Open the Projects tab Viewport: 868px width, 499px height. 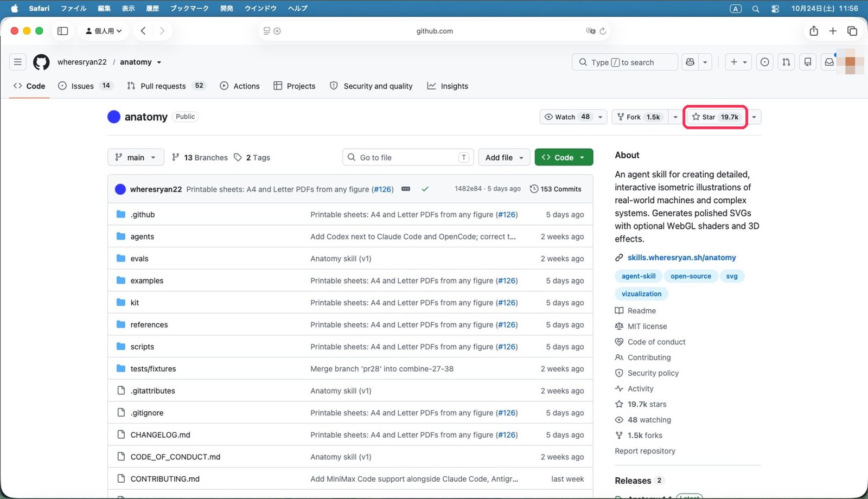(295, 86)
